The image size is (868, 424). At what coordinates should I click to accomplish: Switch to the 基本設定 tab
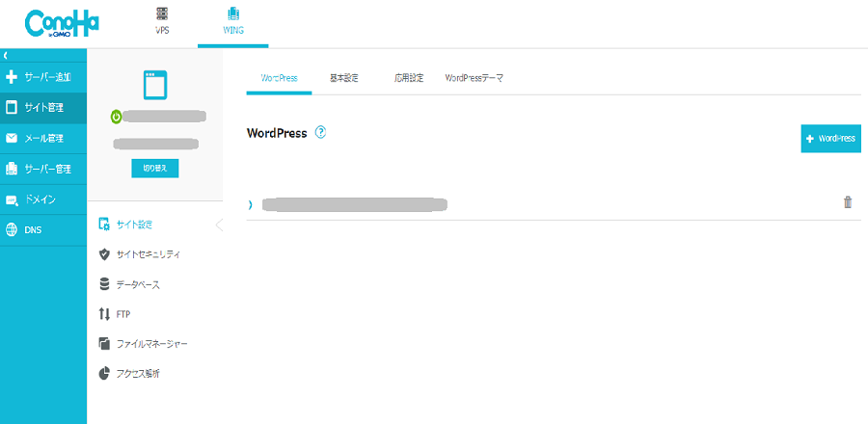pos(343,78)
